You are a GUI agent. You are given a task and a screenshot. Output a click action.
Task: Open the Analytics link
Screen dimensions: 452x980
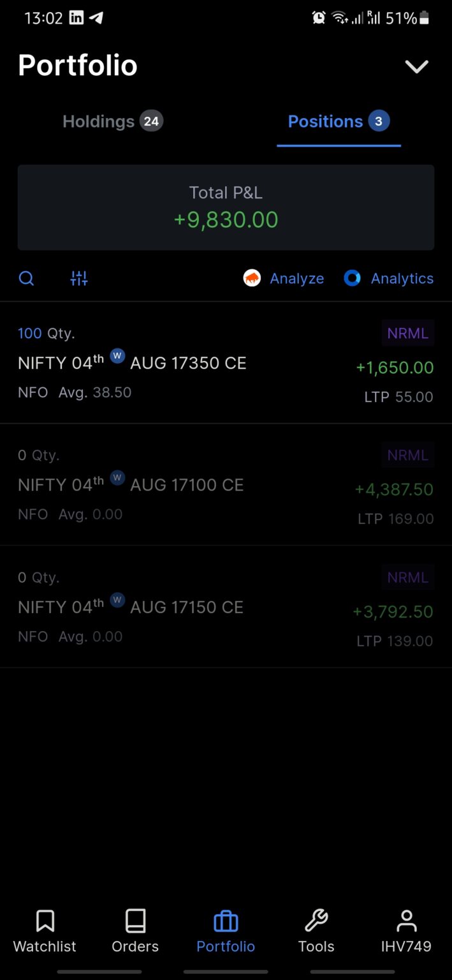click(402, 278)
